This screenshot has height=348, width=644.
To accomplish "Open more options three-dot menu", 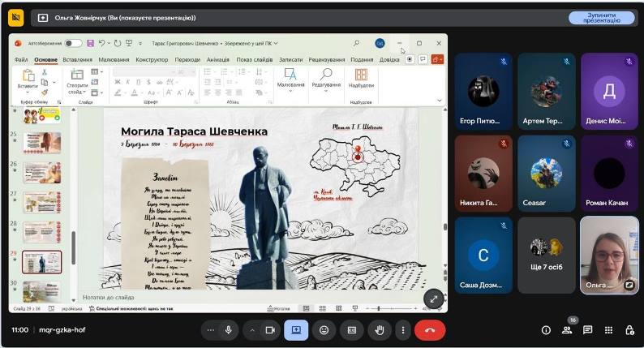I will coord(403,330).
